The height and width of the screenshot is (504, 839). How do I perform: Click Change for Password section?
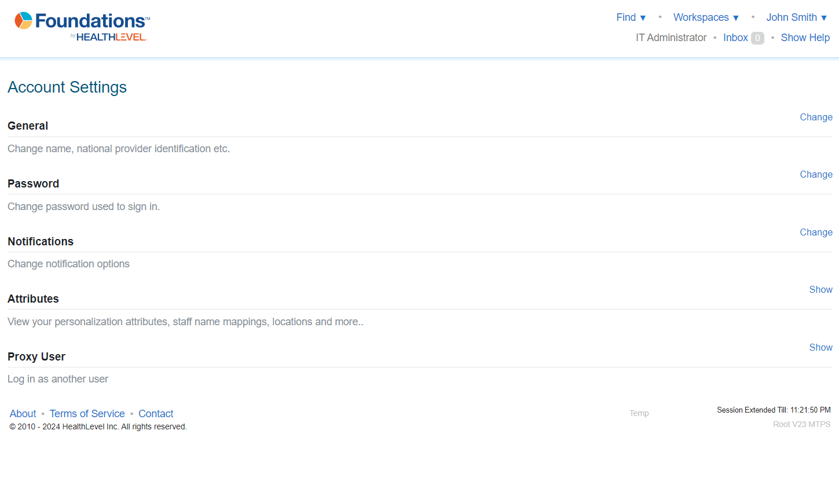click(x=816, y=174)
